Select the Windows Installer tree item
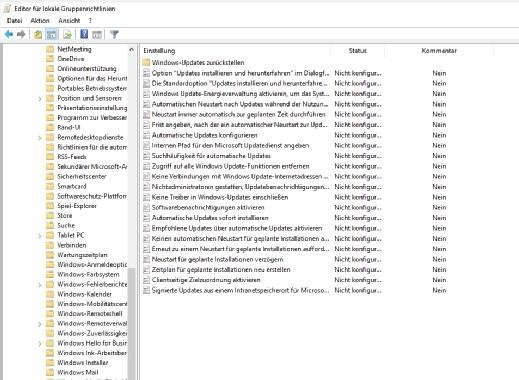 [x=83, y=363]
